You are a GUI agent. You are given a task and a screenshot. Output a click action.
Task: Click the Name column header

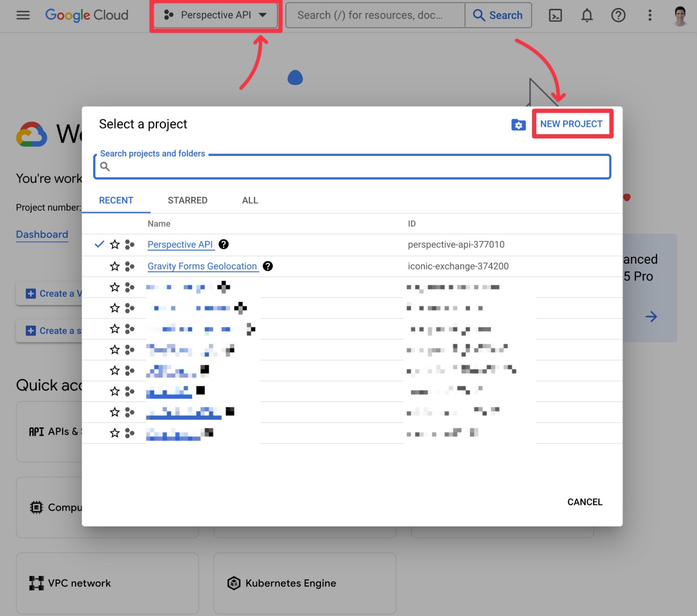pyautogui.click(x=159, y=224)
